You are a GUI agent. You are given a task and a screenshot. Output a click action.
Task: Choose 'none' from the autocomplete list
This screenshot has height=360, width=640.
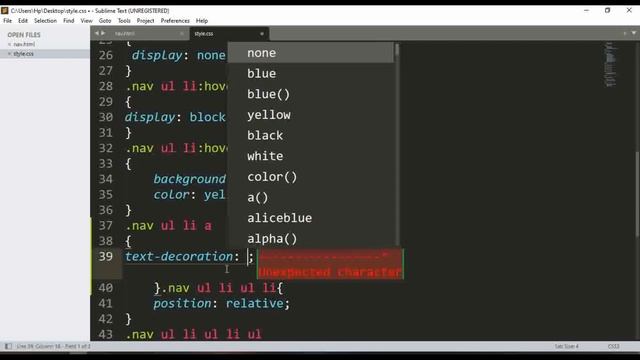click(311, 53)
